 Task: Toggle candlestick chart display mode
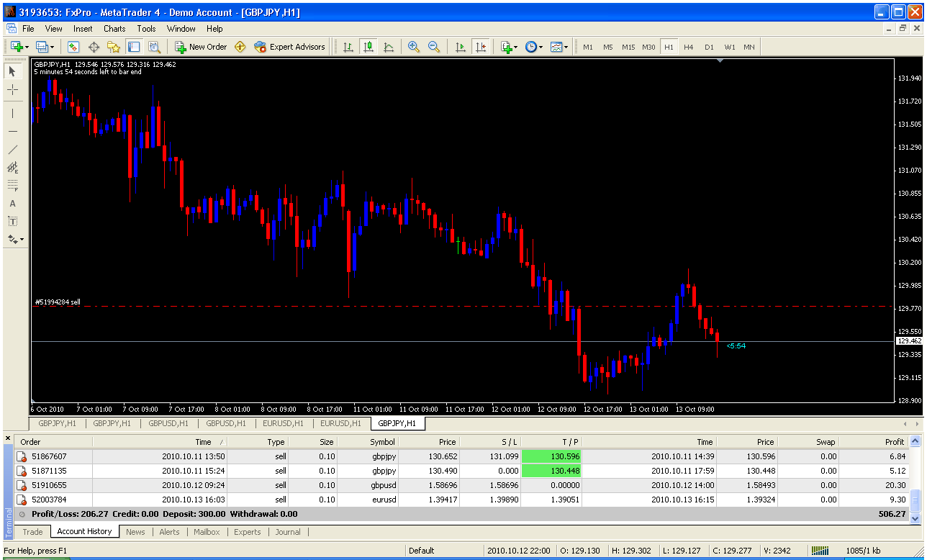(368, 47)
